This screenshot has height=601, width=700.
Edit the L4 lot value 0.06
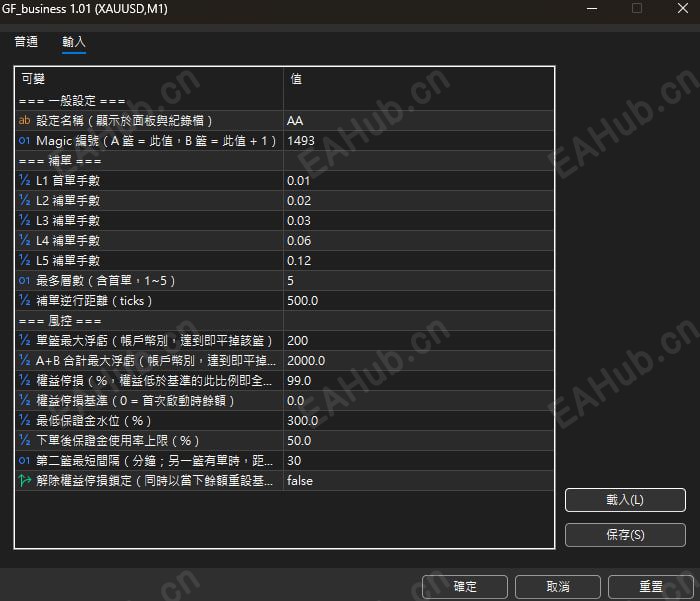pyautogui.click(x=418, y=241)
